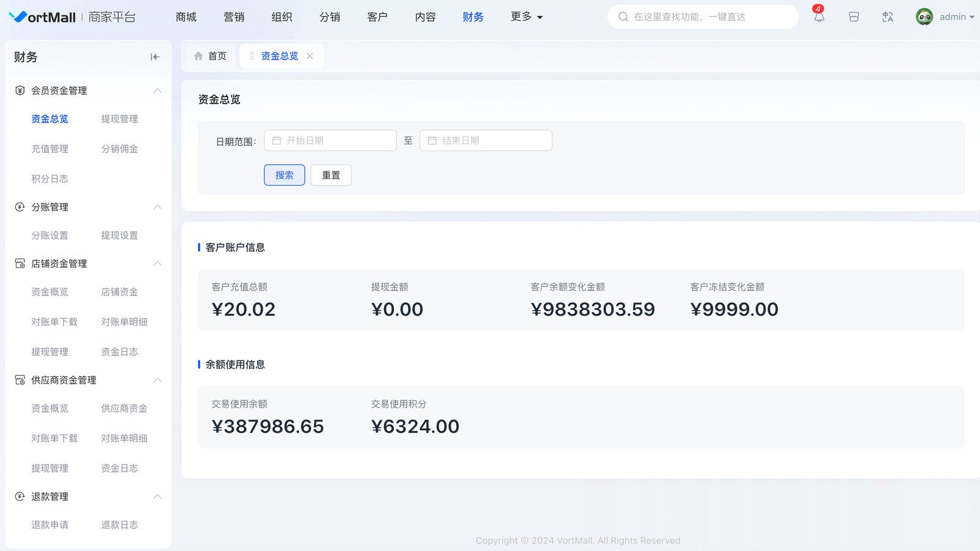
Task: Click the calendar icon in 开始日期 field
Action: 277,141
